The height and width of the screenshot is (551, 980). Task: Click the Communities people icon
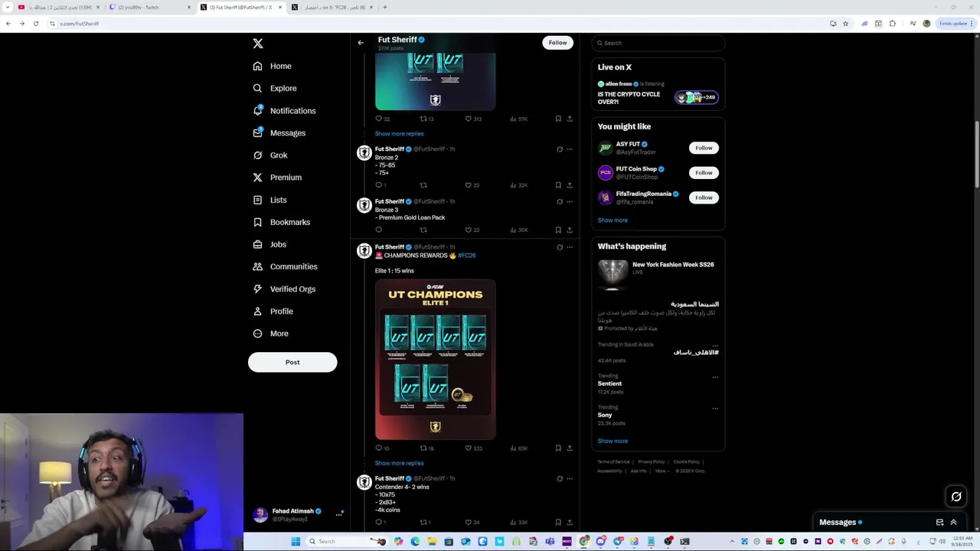[x=258, y=266]
